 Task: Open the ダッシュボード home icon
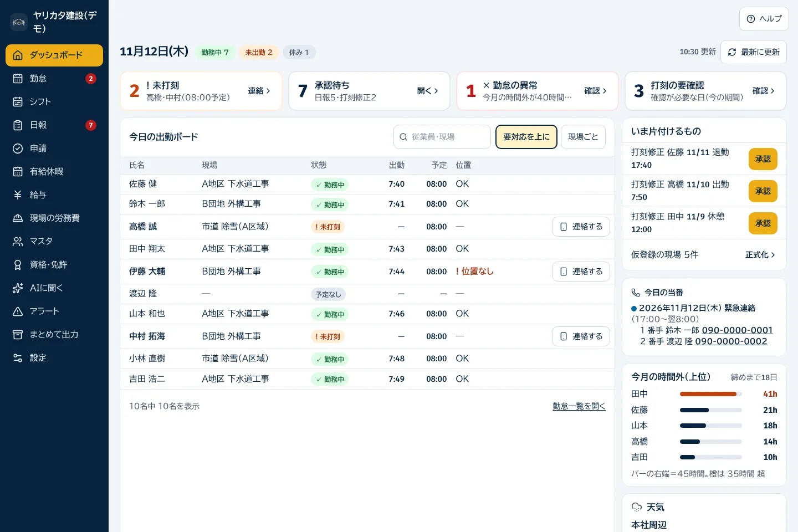18,55
